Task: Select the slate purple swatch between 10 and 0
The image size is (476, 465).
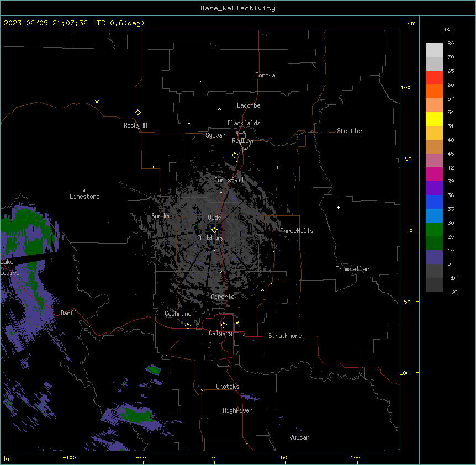Action: (x=434, y=257)
